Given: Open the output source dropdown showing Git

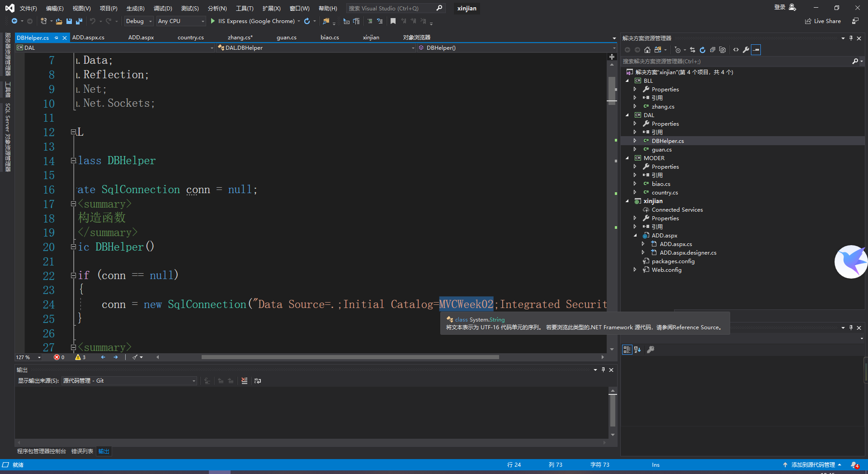Looking at the screenshot, I should (129, 381).
